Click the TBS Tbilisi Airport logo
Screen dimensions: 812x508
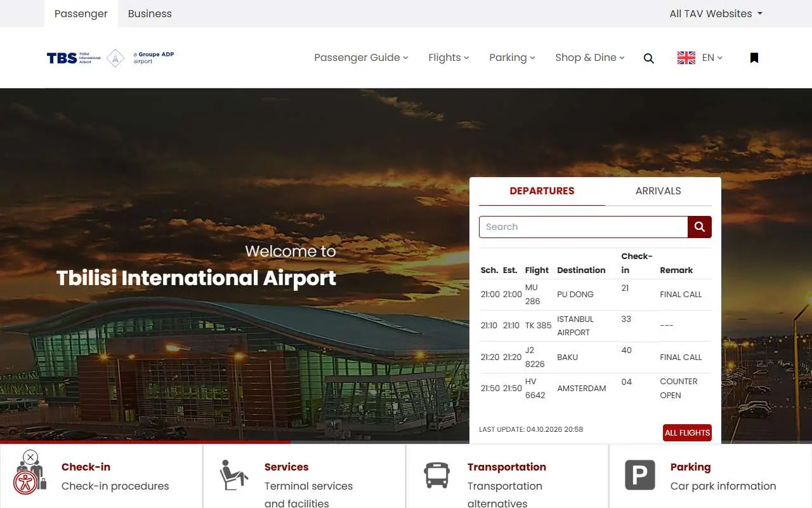pos(110,58)
